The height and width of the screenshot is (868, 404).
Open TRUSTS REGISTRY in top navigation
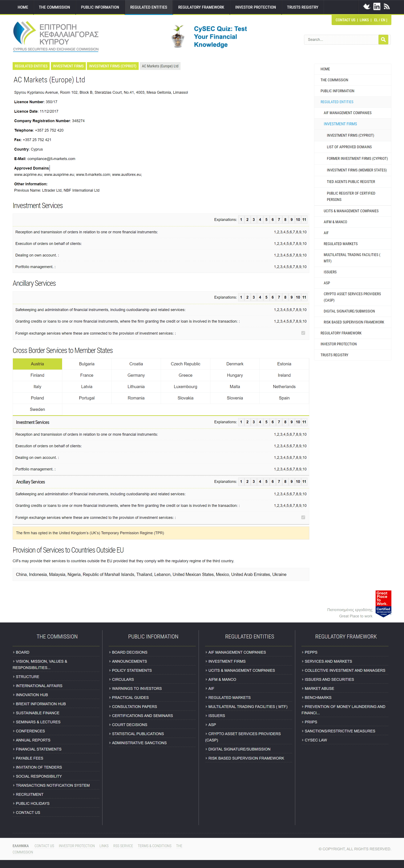(303, 7)
